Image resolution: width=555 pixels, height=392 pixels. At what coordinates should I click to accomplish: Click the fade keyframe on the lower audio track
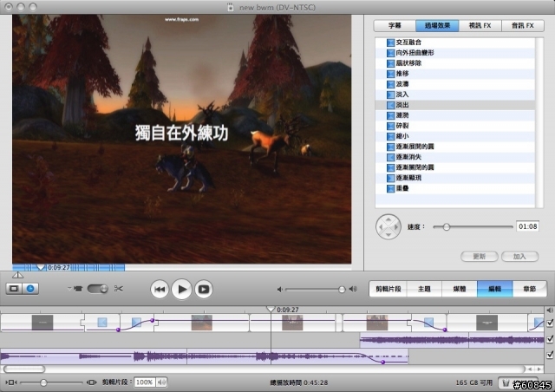382,363
